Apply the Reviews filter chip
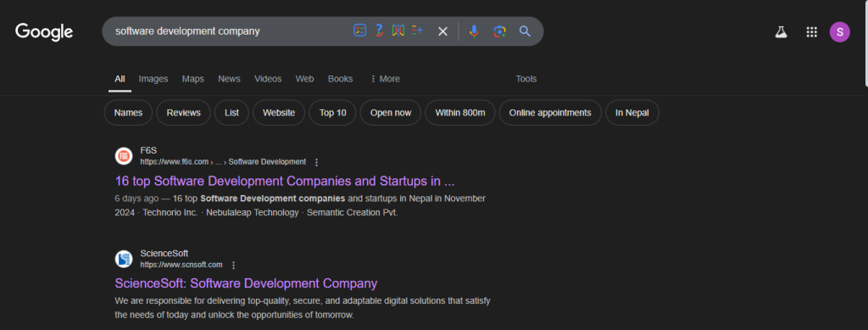This screenshot has height=330, width=868. point(183,113)
